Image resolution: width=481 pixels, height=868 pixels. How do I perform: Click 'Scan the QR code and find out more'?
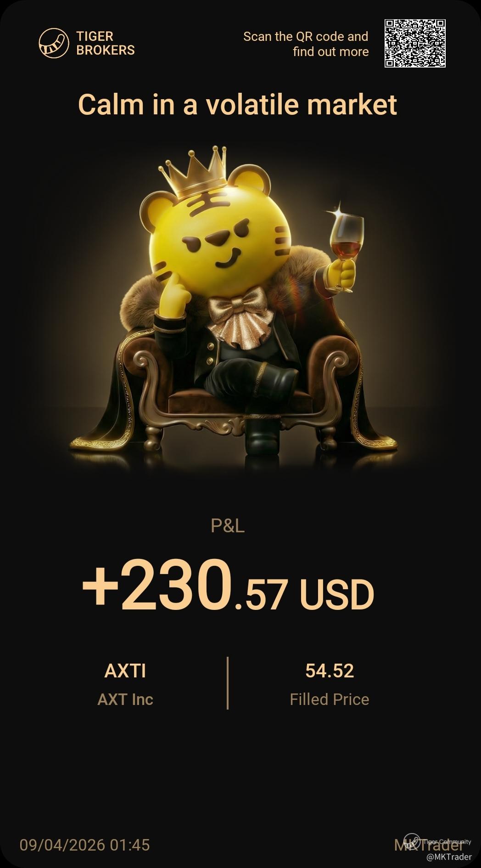coord(306,44)
